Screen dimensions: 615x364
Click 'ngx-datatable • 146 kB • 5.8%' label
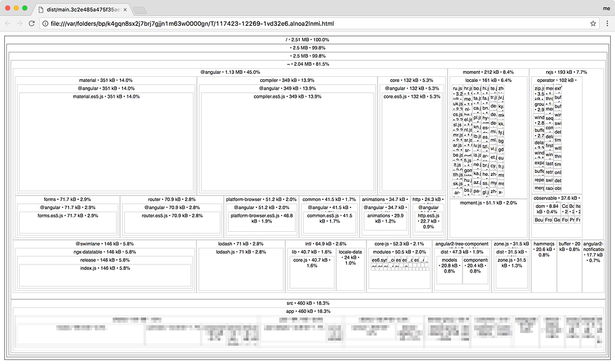105,252
